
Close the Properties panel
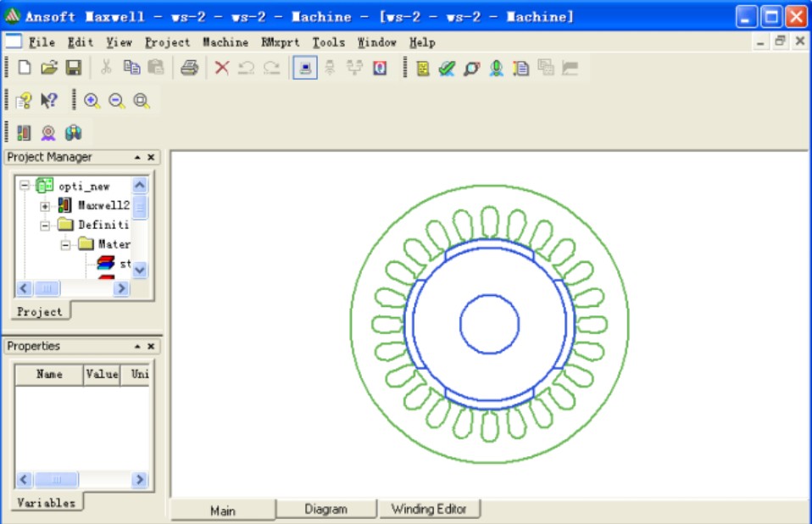151,346
